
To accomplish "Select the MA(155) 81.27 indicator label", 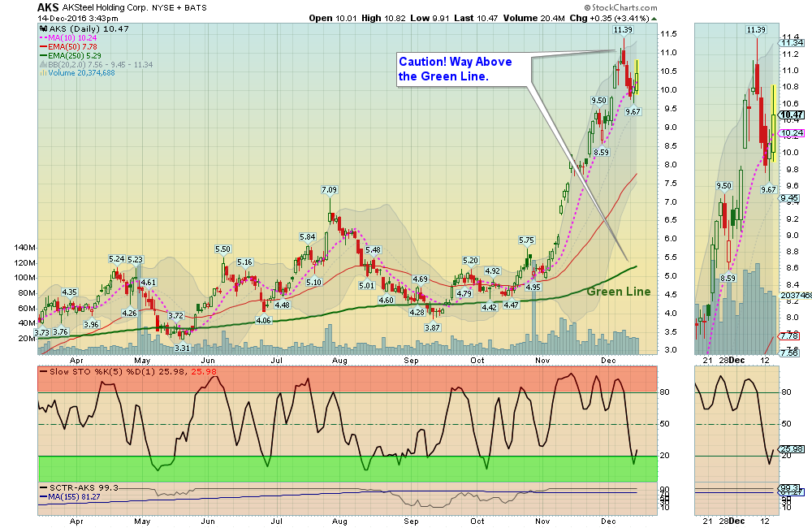I will 70,497.
